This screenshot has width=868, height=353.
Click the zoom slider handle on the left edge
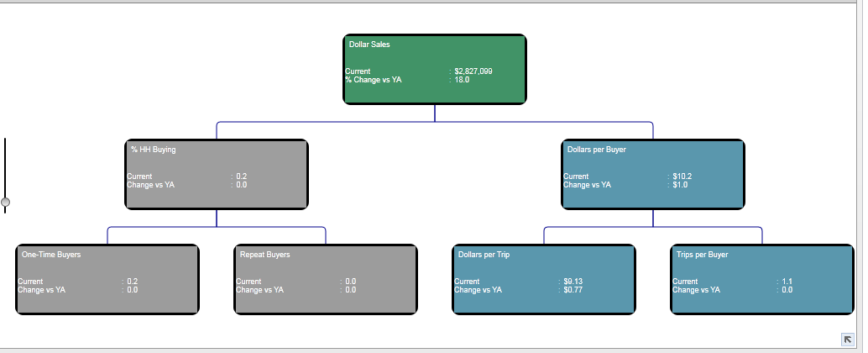(5, 203)
